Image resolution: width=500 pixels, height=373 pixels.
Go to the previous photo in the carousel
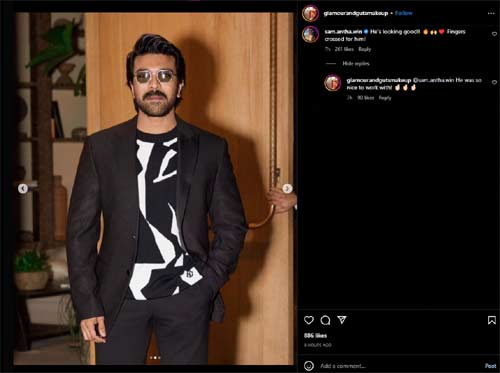pos(23,189)
